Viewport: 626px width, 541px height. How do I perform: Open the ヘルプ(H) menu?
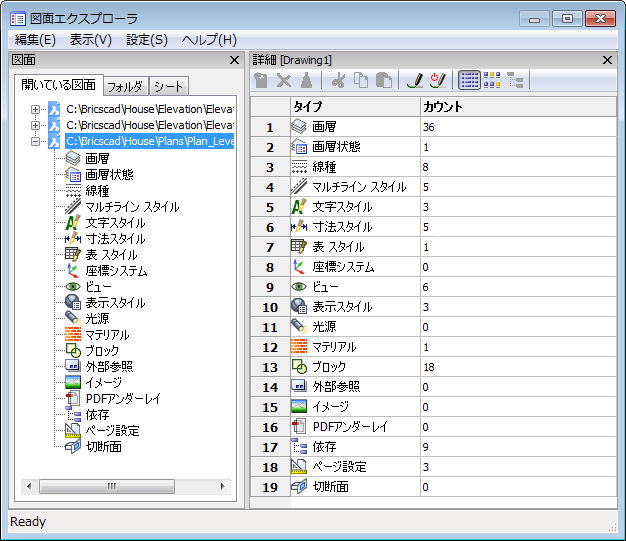click(209, 40)
